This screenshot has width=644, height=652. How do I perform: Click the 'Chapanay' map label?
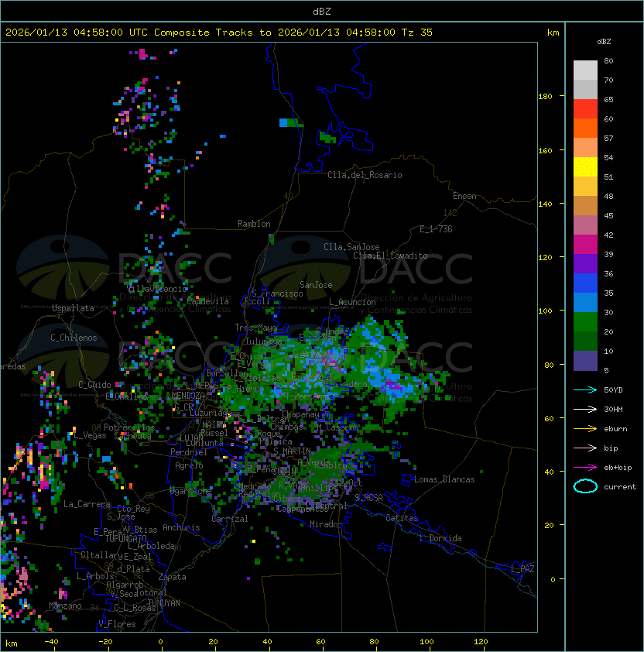(300, 414)
